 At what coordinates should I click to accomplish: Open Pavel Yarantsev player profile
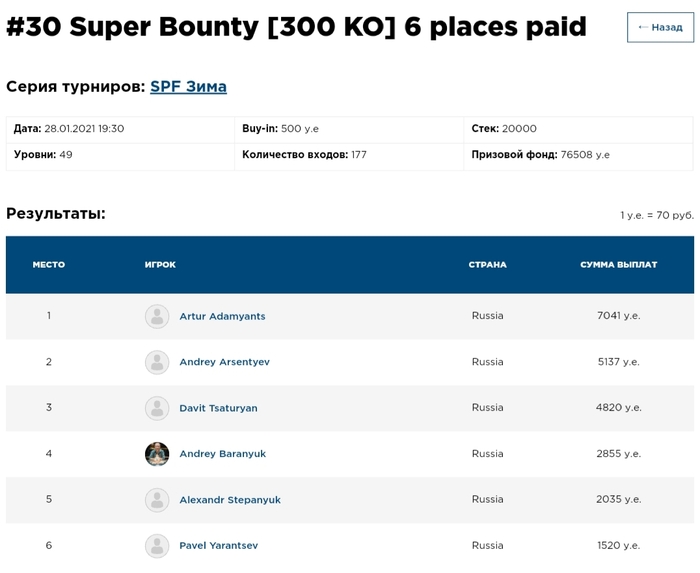pos(219,546)
